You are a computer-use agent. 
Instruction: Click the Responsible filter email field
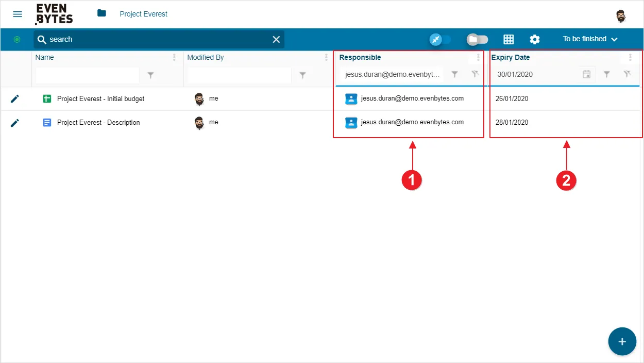coord(392,74)
